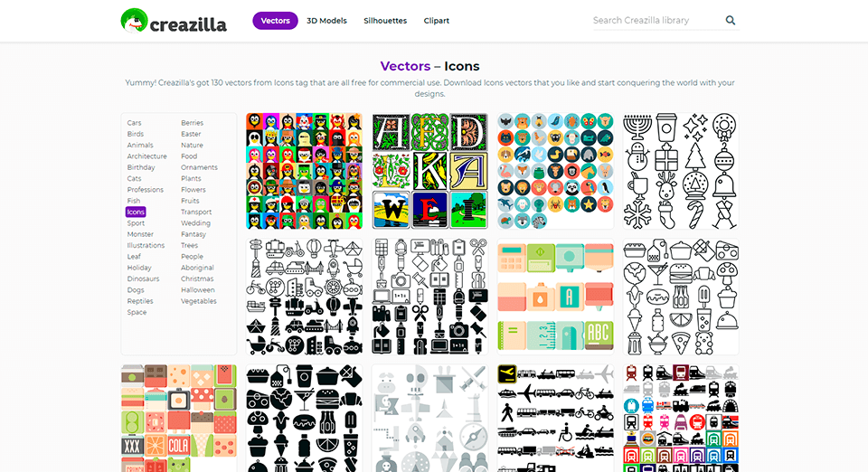868x472 pixels.
Task: Open the flat school supplies vector thumbnail
Action: (x=556, y=297)
